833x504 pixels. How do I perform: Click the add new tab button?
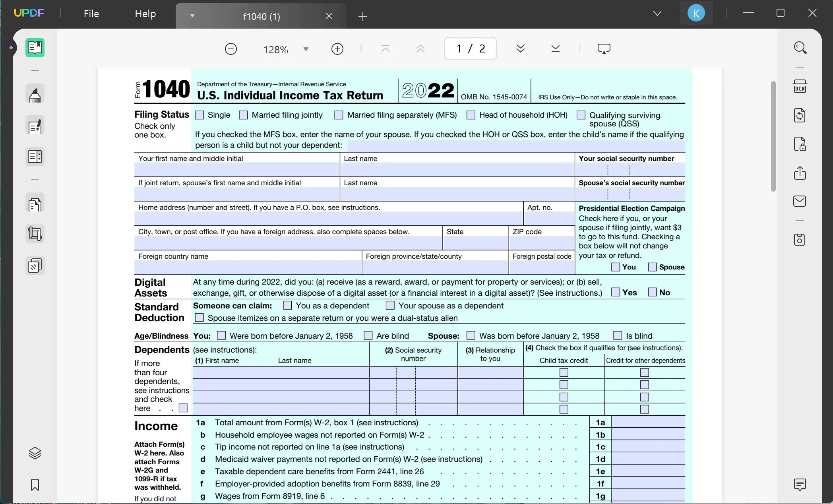(362, 16)
